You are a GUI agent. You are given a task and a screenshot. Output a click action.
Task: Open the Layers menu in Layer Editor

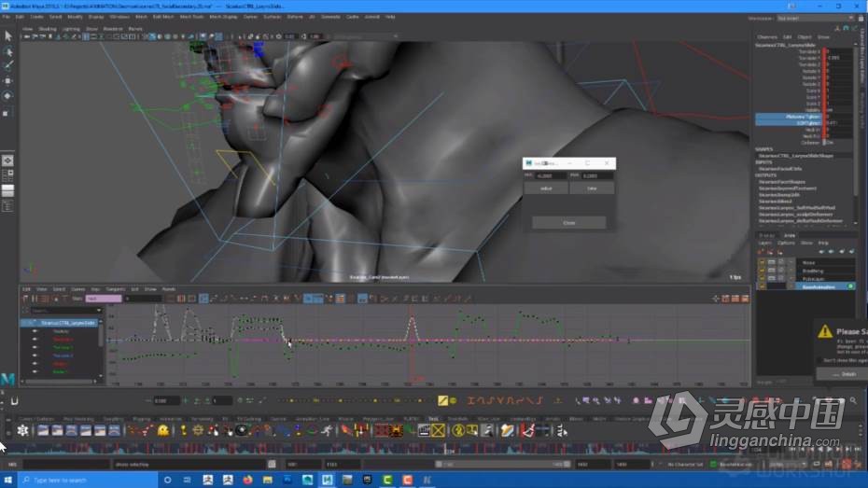click(x=764, y=243)
